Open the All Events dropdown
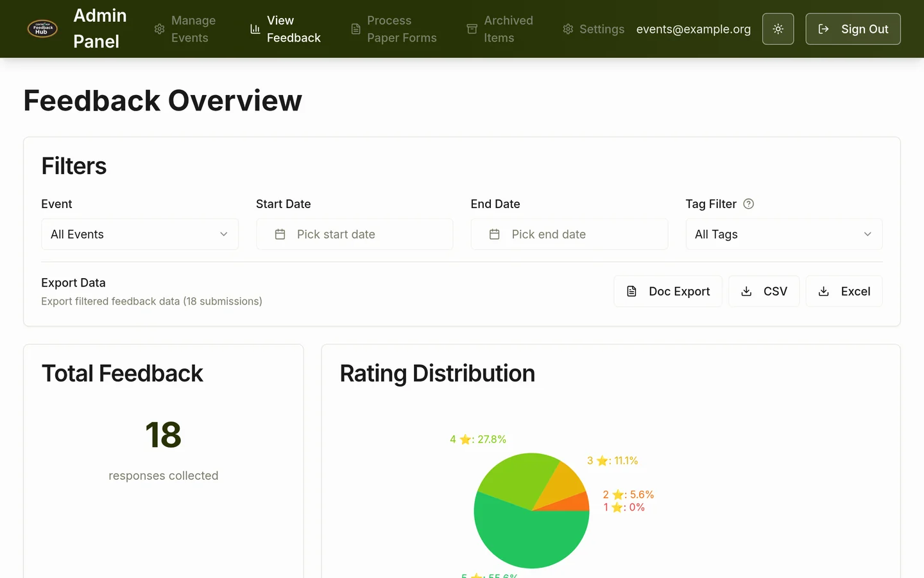924x578 pixels. pyautogui.click(x=140, y=234)
